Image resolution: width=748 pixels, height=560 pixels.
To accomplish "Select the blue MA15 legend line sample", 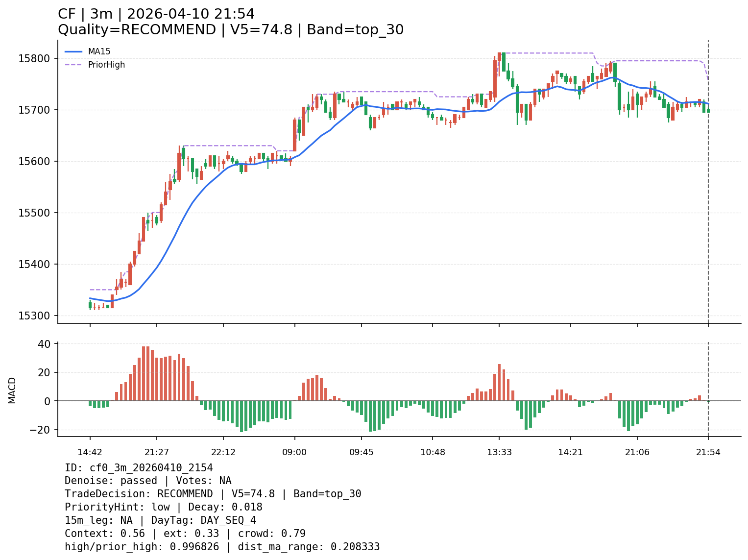I will (73, 51).
